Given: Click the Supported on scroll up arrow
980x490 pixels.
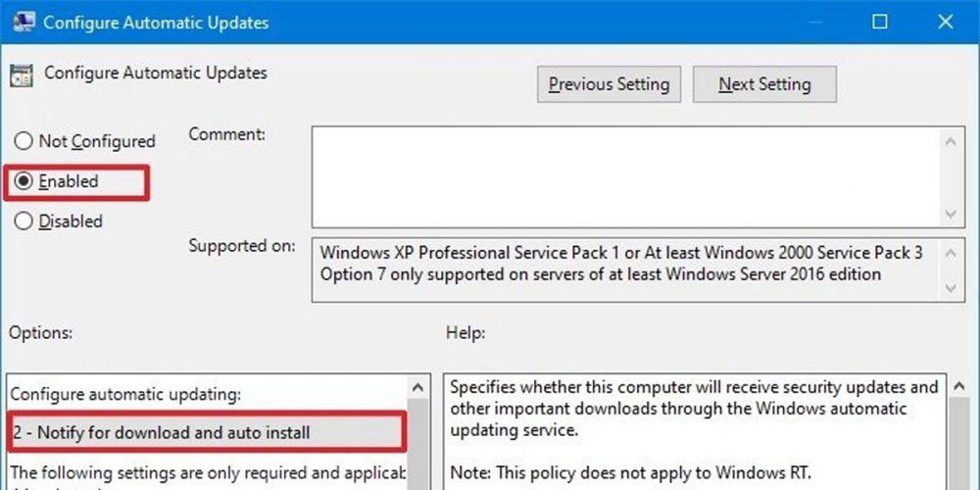Looking at the screenshot, I should 949,251.
